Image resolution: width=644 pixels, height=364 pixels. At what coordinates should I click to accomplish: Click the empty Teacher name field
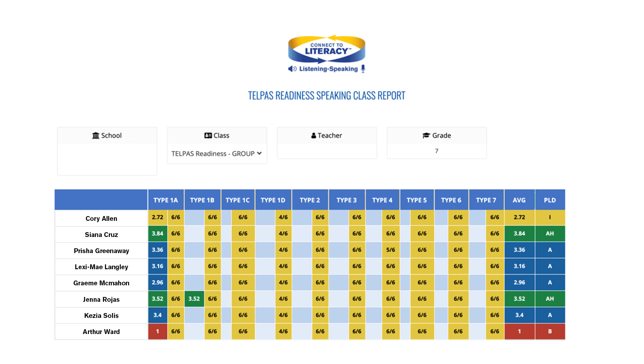327,151
